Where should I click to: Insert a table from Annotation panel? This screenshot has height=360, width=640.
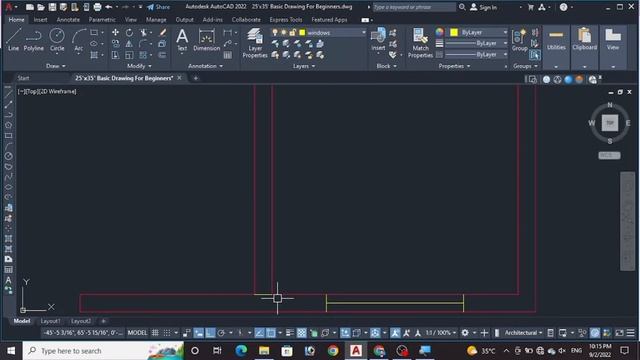coord(228,55)
